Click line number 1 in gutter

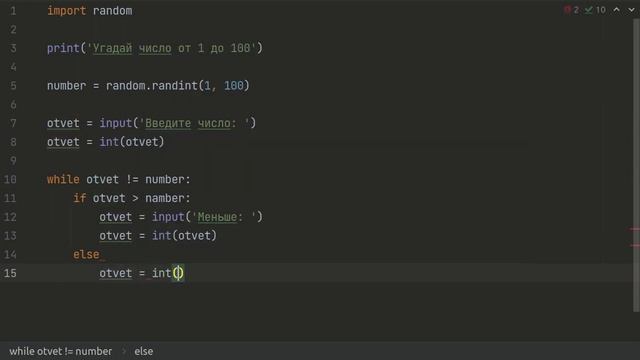click(x=13, y=11)
